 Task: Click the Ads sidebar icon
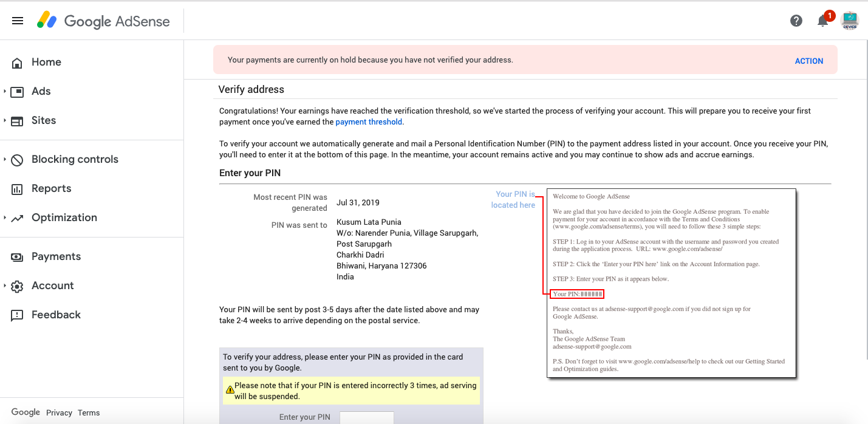(x=17, y=92)
